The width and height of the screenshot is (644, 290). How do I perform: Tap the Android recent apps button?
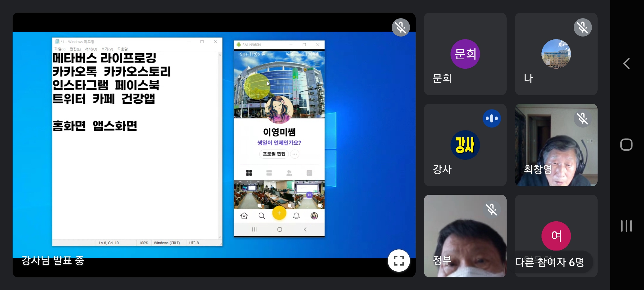tap(626, 226)
